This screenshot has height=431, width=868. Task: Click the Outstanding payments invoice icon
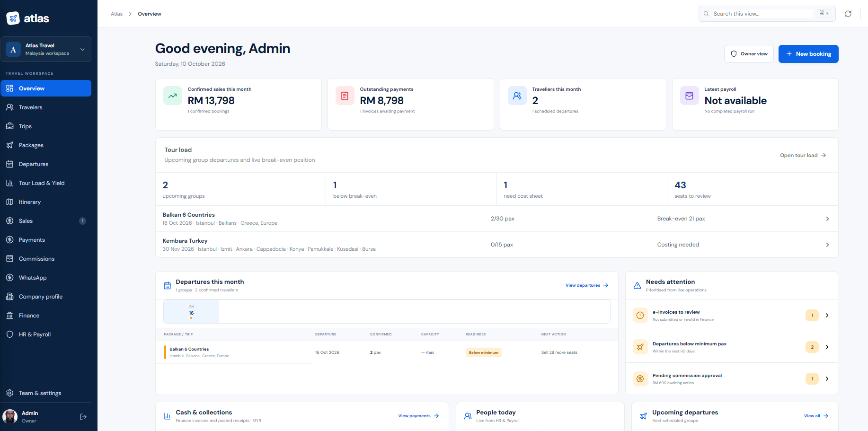[345, 96]
